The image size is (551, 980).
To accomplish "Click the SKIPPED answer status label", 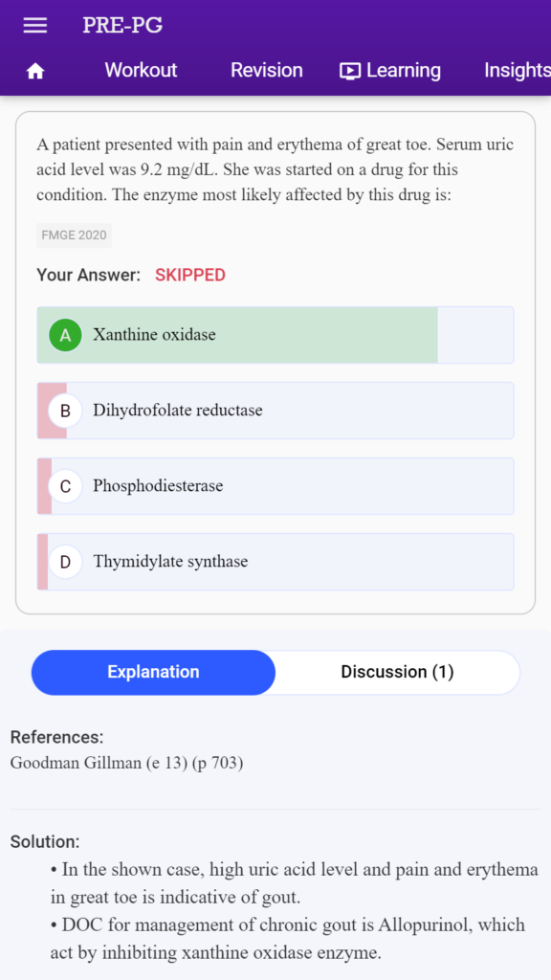I will tap(190, 275).
